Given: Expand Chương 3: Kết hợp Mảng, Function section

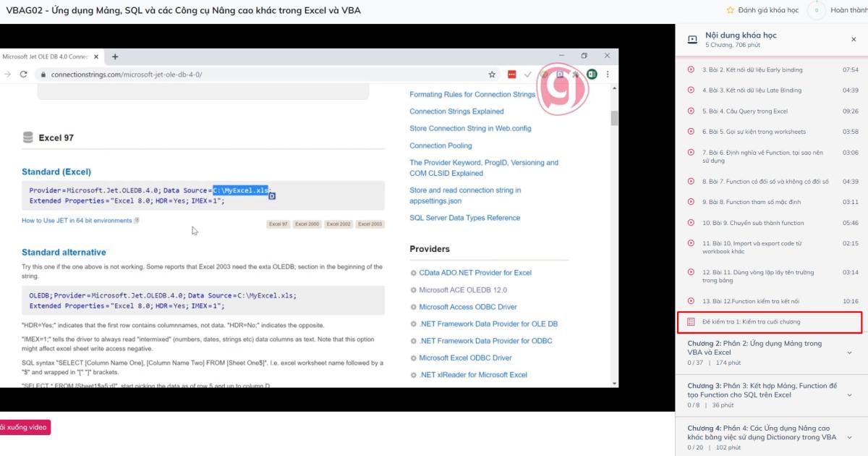Looking at the screenshot, I should click(849, 395).
